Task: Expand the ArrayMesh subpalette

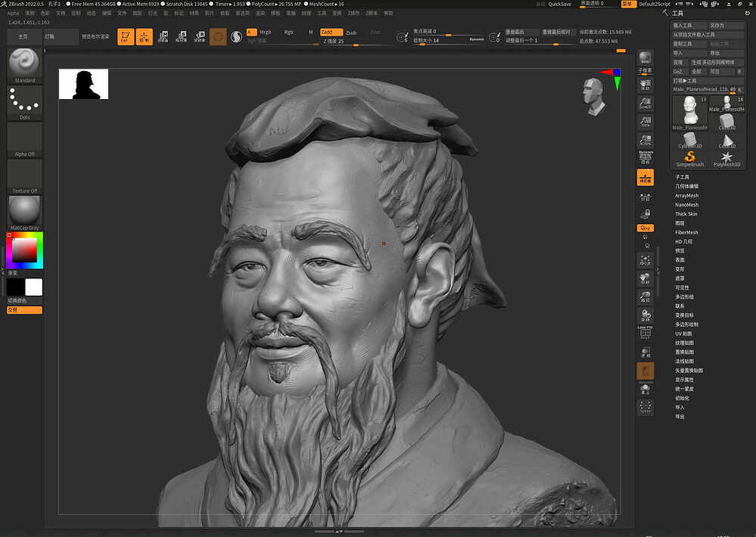Action: 686,196
